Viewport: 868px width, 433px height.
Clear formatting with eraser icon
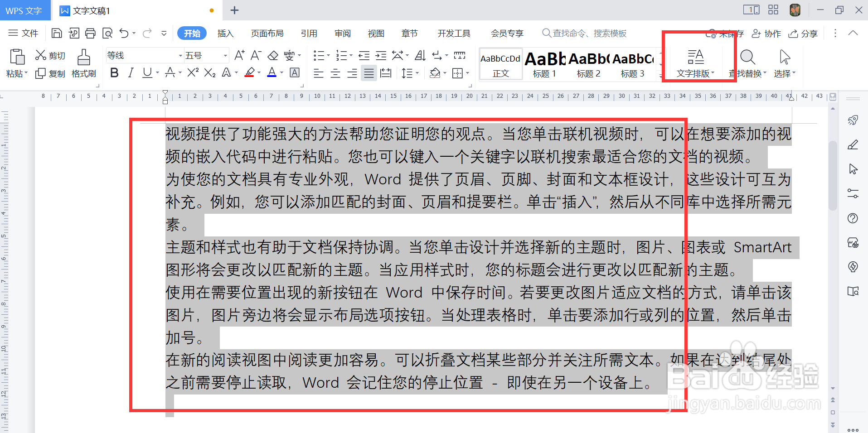[273, 55]
